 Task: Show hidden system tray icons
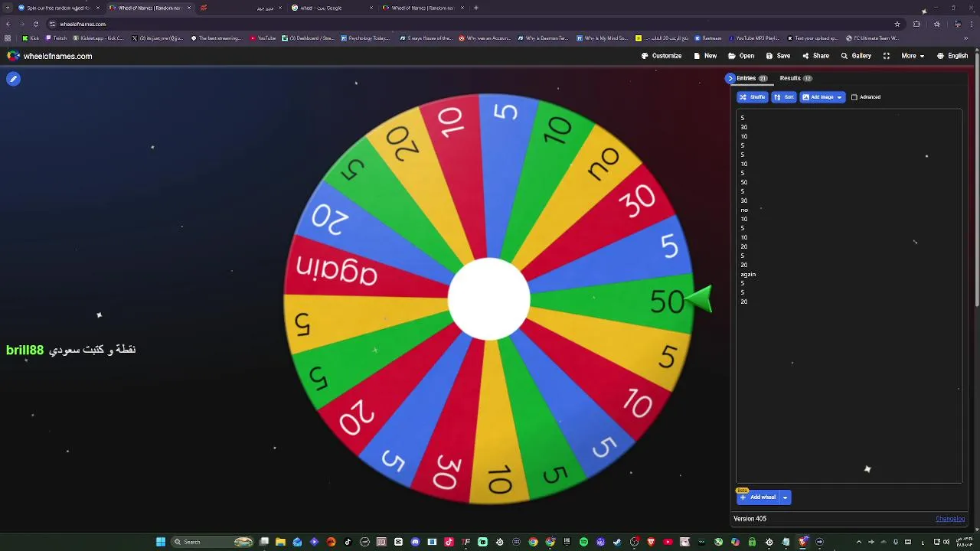[x=857, y=542]
